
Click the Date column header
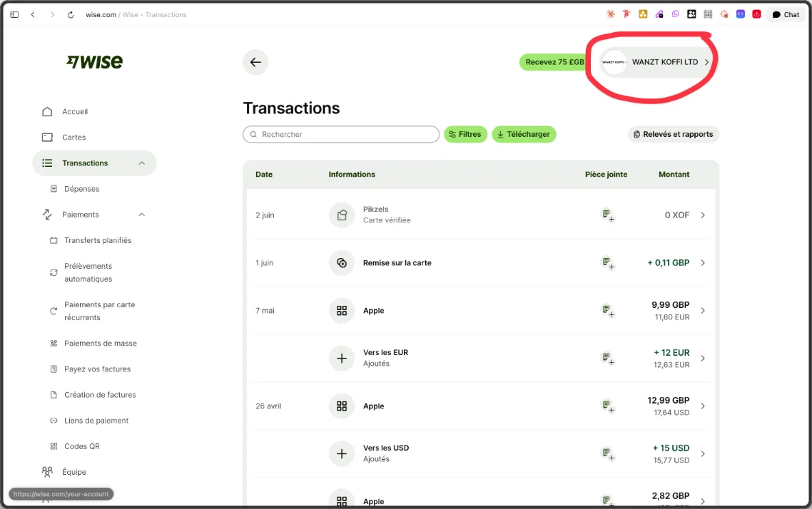pyautogui.click(x=263, y=175)
